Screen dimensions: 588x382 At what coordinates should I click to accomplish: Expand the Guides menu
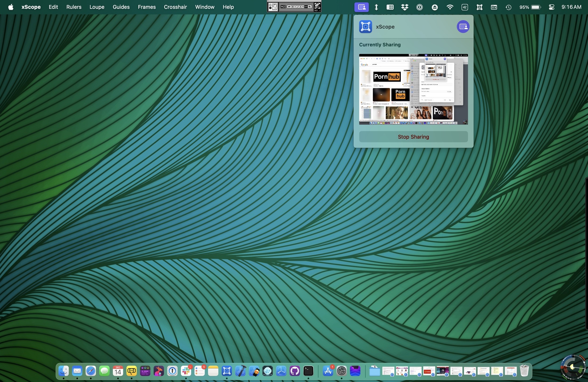click(121, 7)
